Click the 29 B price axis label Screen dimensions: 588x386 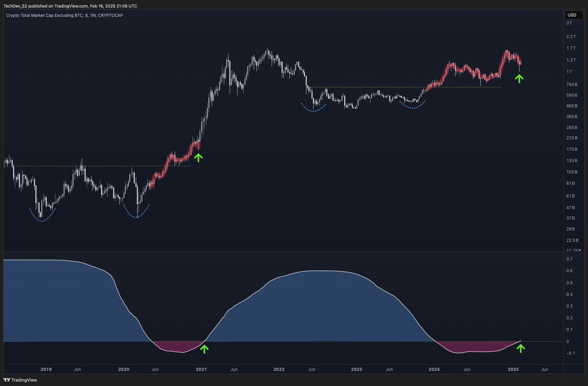pyautogui.click(x=570, y=229)
